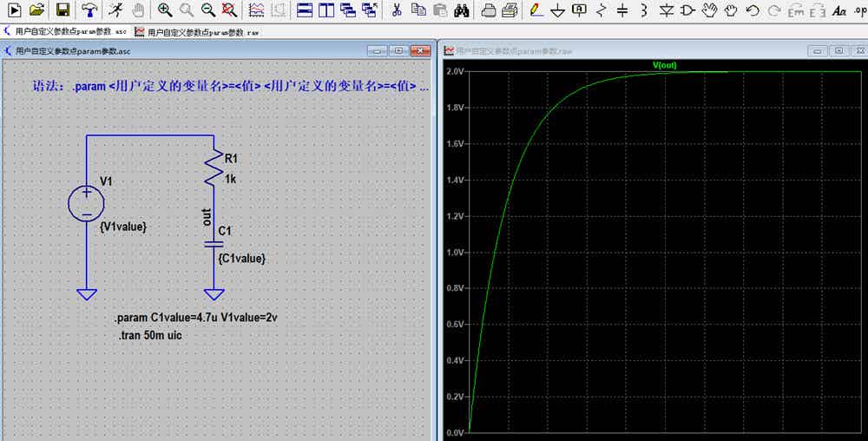The image size is (868, 441).
Task: Open the component gate symbol tool
Action: point(687,10)
